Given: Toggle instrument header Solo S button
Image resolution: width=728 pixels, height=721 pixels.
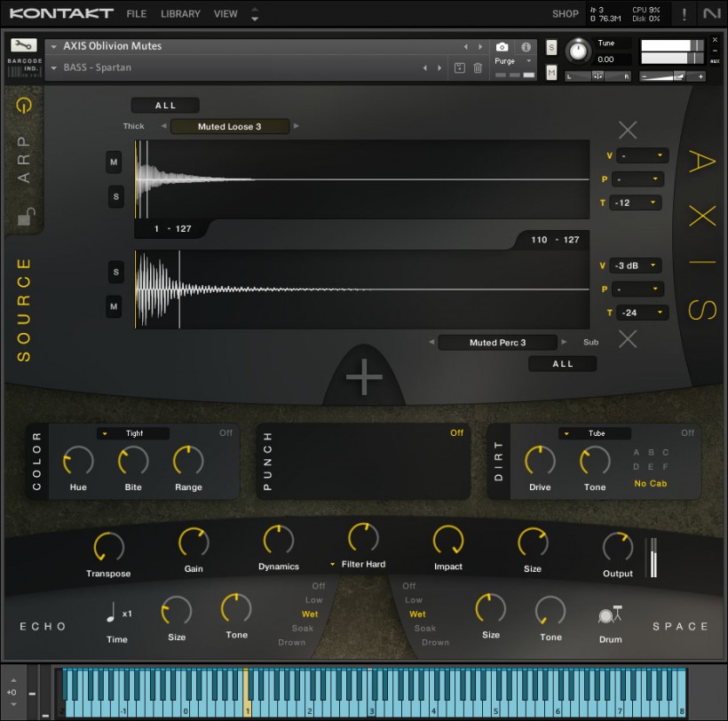Looking at the screenshot, I should pyautogui.click(x=551, y=47).
